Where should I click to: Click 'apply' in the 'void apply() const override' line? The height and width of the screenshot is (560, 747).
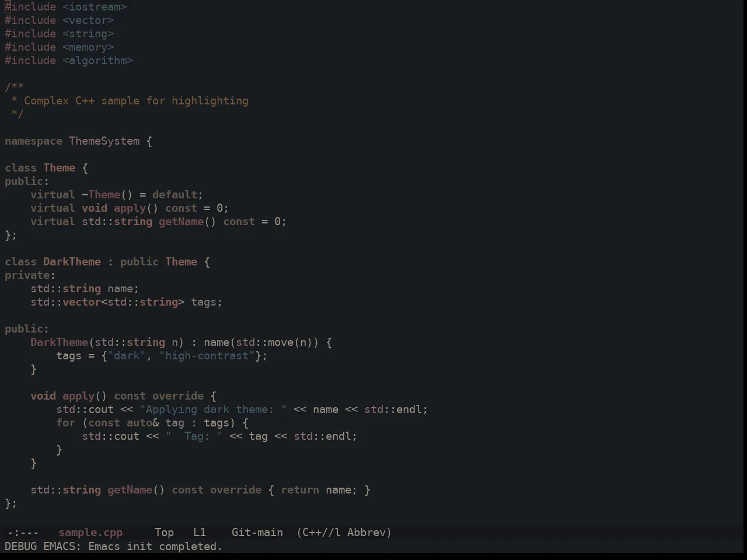(79, 396)
